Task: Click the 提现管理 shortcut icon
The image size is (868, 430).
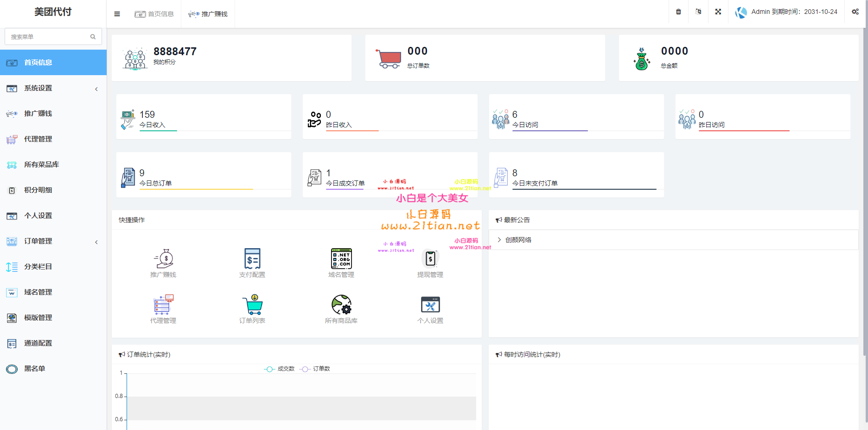Action: 430,259
